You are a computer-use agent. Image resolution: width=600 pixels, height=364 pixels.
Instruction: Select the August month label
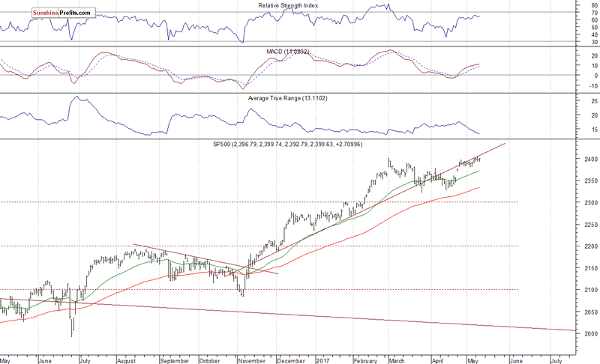pyautogui.click(x=126, y=360)
